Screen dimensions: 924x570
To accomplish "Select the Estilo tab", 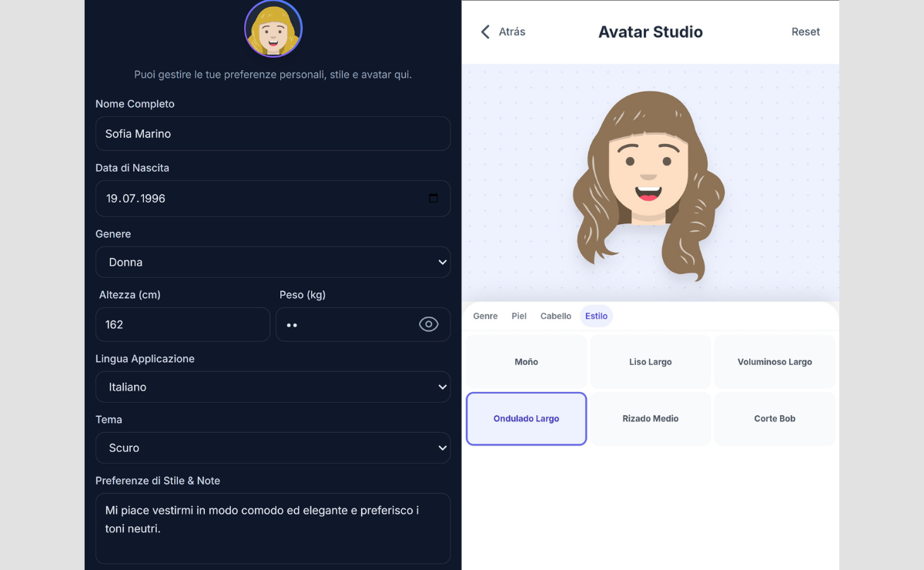I will point(596,316).
